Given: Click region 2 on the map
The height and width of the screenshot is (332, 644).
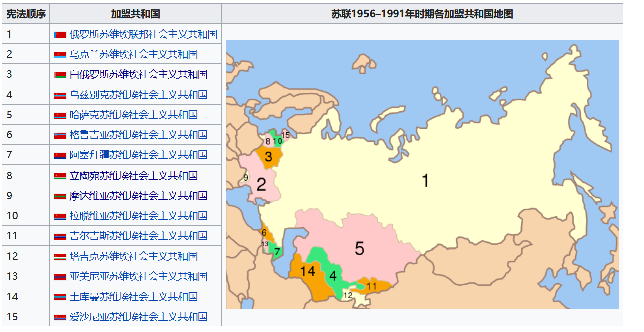Looking at the screenshot, I should pos(261,185).
